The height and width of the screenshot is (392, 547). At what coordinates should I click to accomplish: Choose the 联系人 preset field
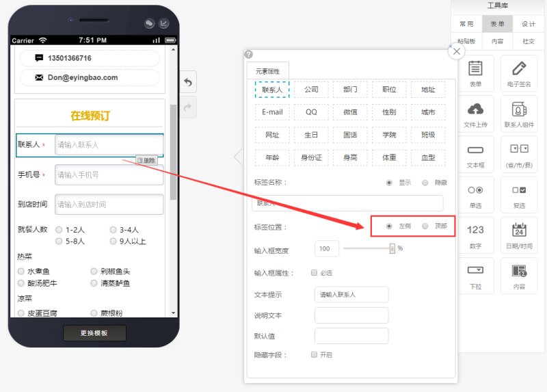click(272, 90)
